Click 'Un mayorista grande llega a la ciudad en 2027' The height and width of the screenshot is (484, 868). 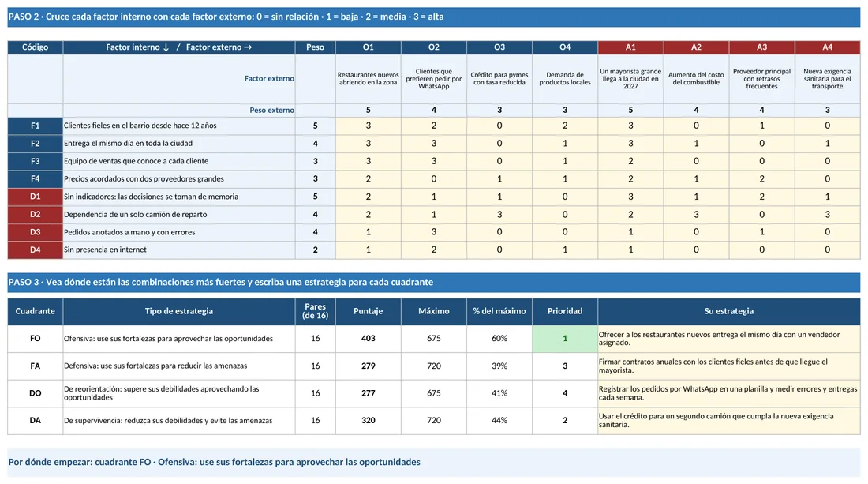(630, 79)
